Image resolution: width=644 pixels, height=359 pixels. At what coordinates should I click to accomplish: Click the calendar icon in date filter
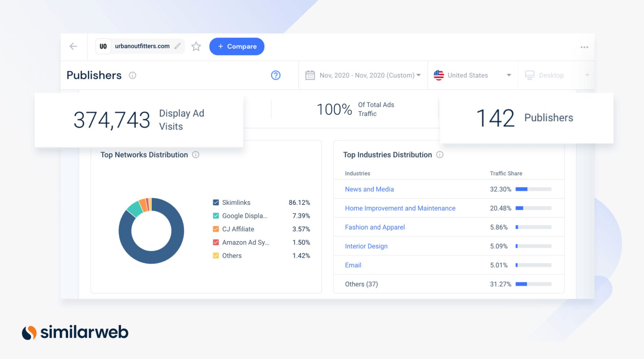310,75
